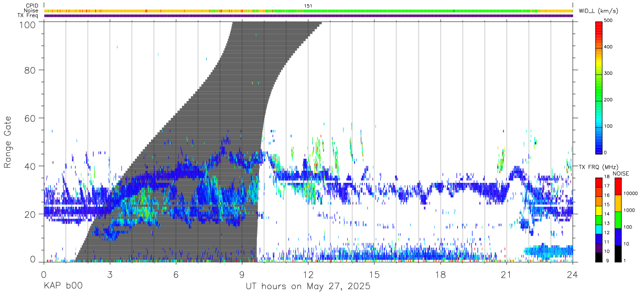Click the 12 label on TX FRQ legend
This screenshot has height=297, width=644.
607,233
